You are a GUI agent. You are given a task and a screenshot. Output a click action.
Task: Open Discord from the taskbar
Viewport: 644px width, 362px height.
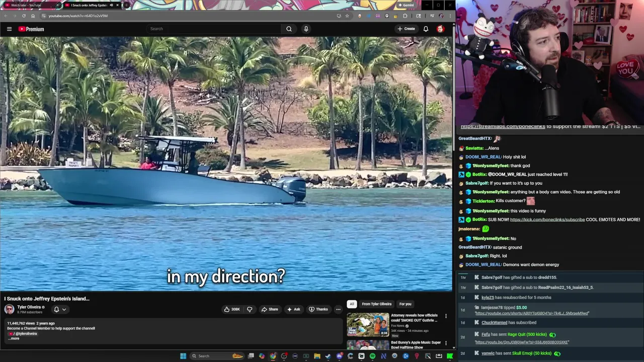click(x=339, y=356)
